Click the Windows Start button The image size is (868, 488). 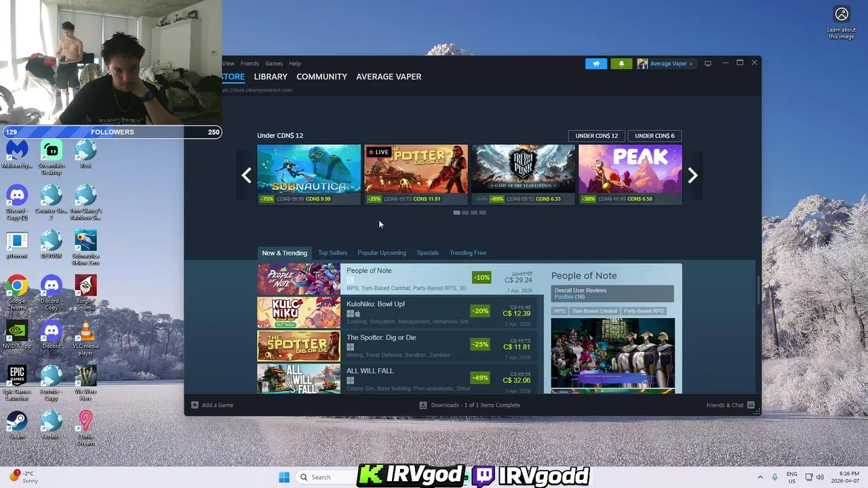click(x=284, y=477)
